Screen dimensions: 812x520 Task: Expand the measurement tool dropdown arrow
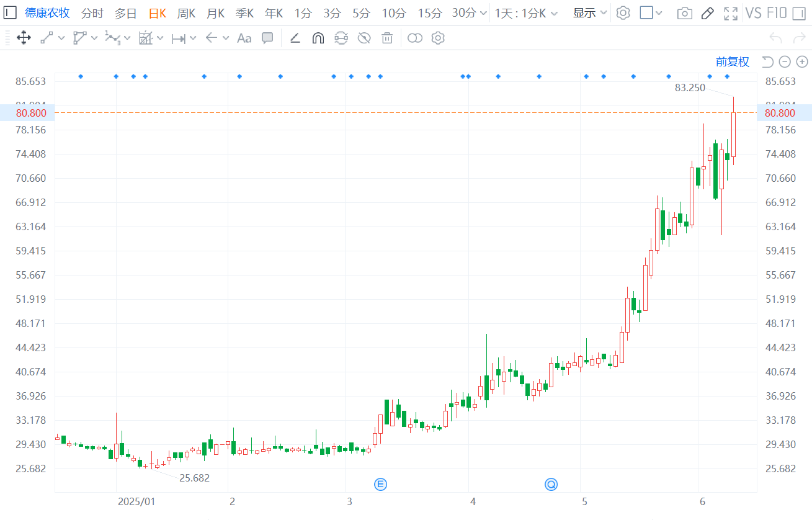click(x=160, y=38)
